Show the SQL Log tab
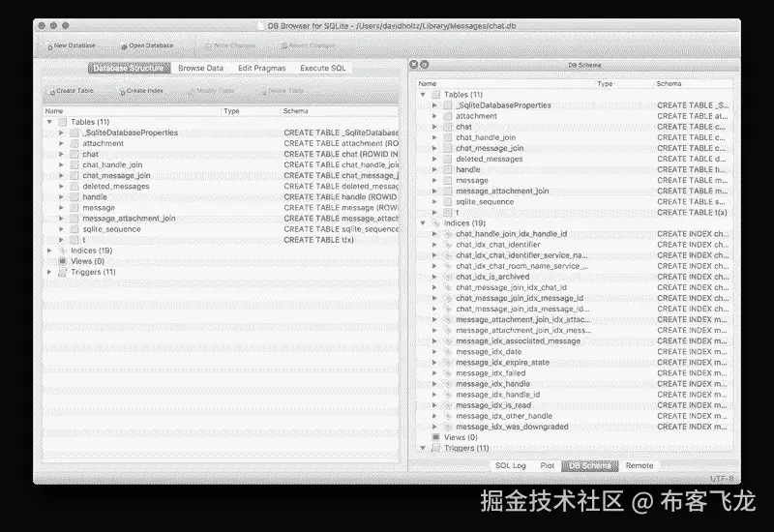This screenshot has width=774, height=532. coord(511,466)
